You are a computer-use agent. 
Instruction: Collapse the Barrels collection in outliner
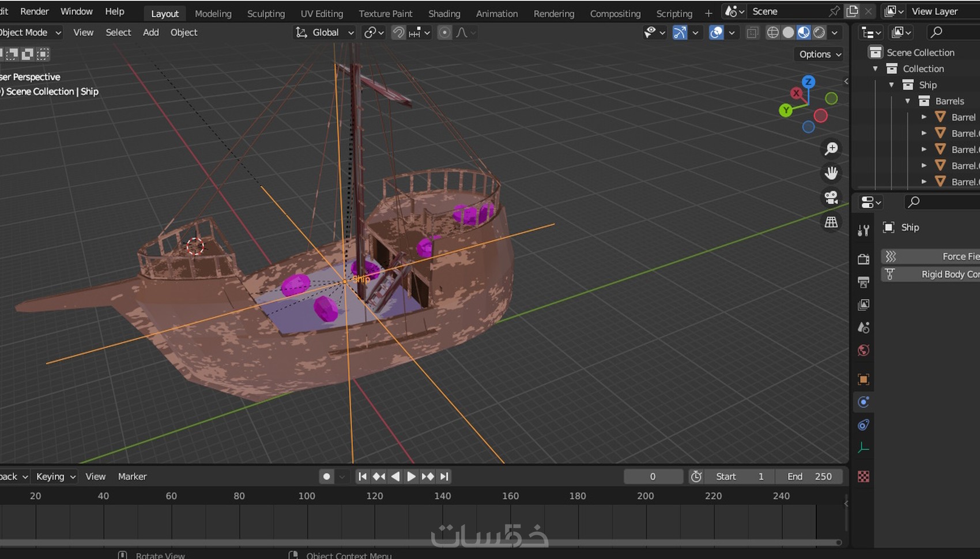907,101
